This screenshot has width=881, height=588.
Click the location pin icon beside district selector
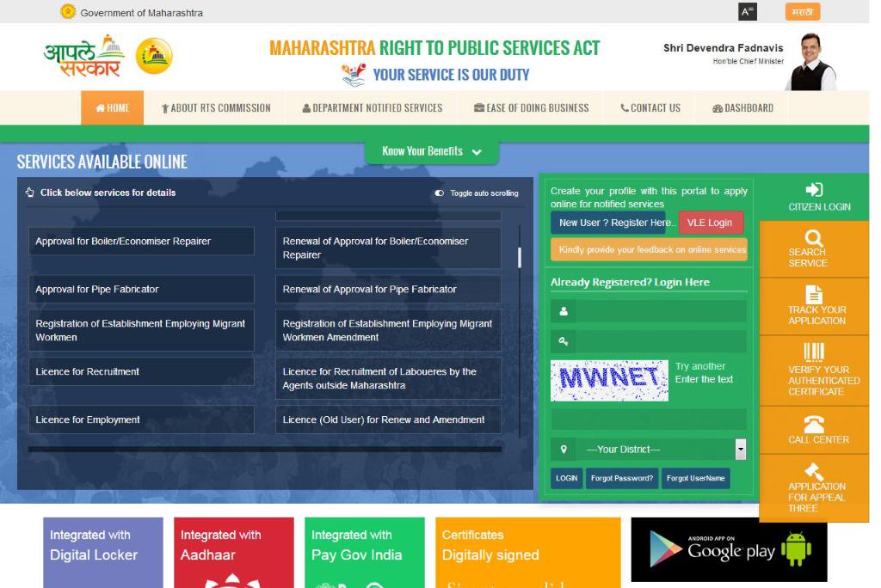click(563, 449)
